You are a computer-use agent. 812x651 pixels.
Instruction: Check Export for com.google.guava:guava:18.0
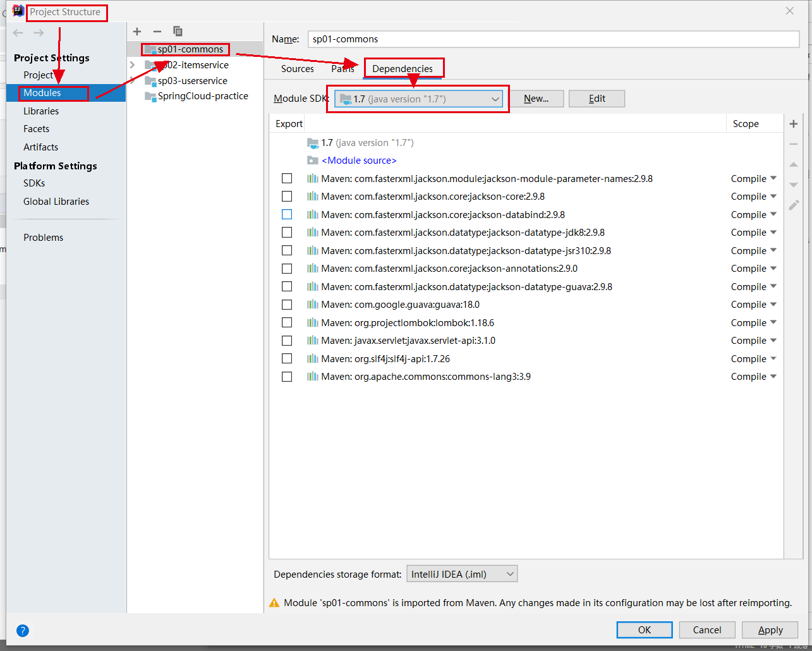(x=287, y=304)
